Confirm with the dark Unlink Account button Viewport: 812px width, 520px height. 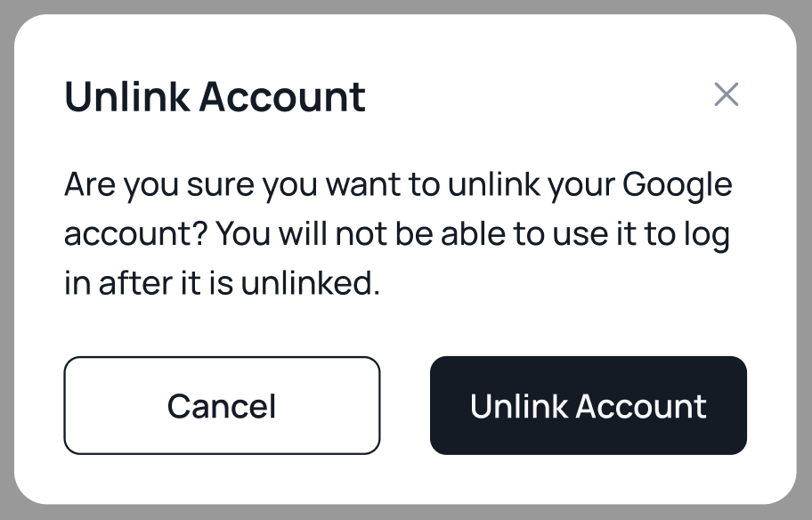(x=588, y=406)
